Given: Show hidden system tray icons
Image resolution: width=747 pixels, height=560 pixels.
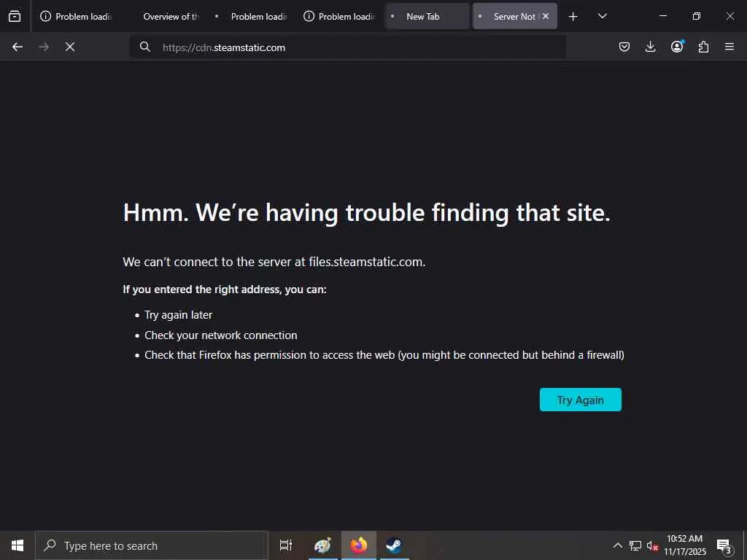Looking at the screenshot, I should click(x=617, y=545).
